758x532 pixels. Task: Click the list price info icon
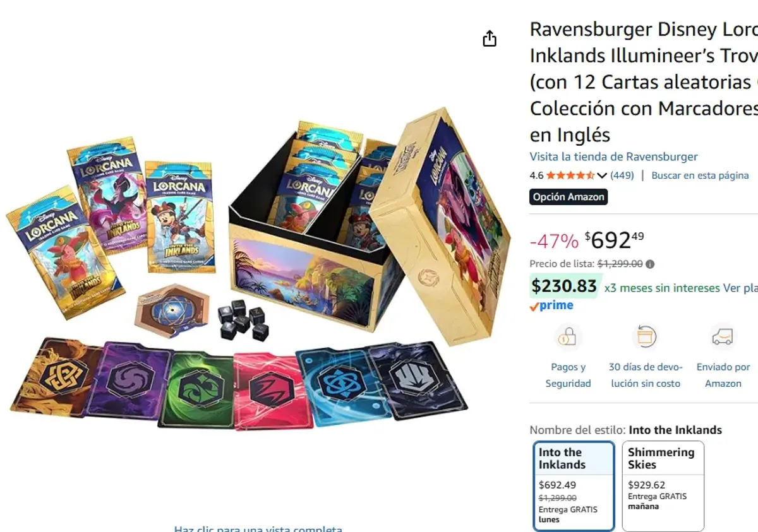click(651, 264)
